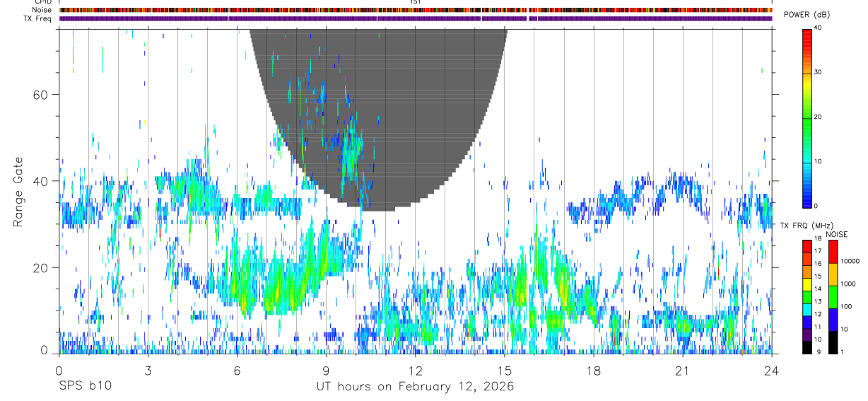Click the purple TX Freq strip above the plot

(x=416, y=18)
